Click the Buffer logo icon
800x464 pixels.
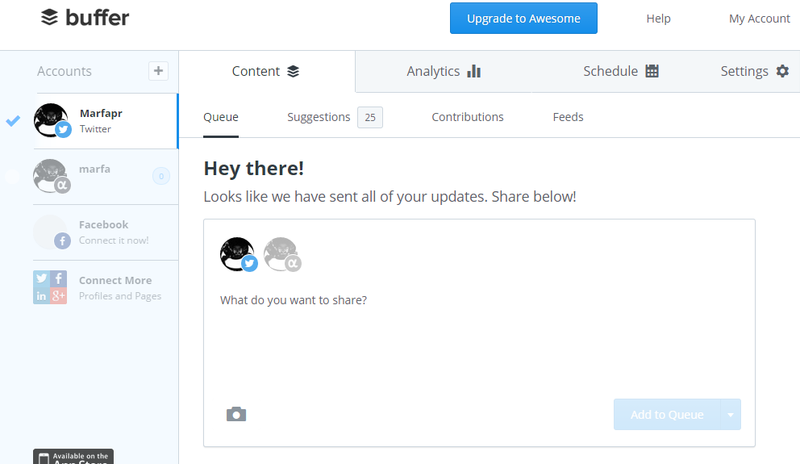(49, 17)
